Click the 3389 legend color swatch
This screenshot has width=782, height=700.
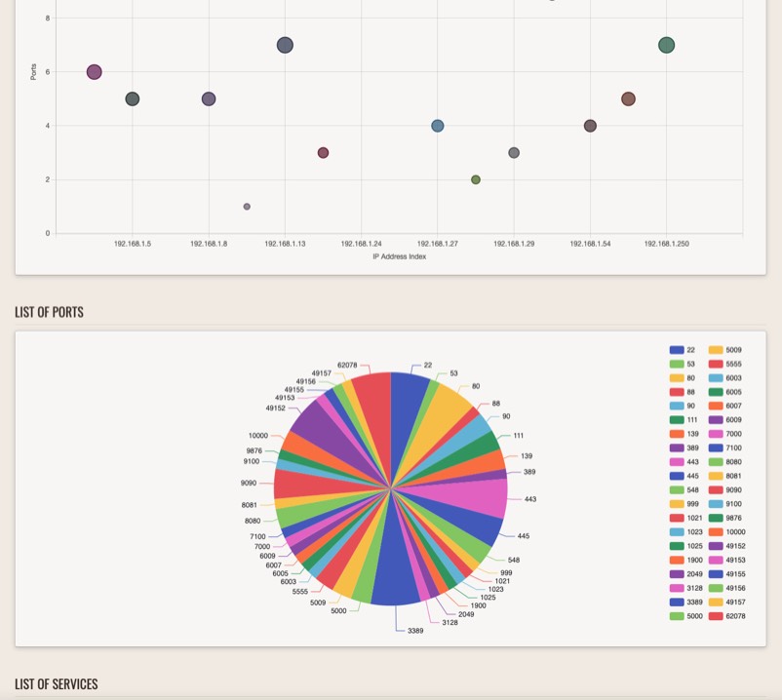(676, 603)
